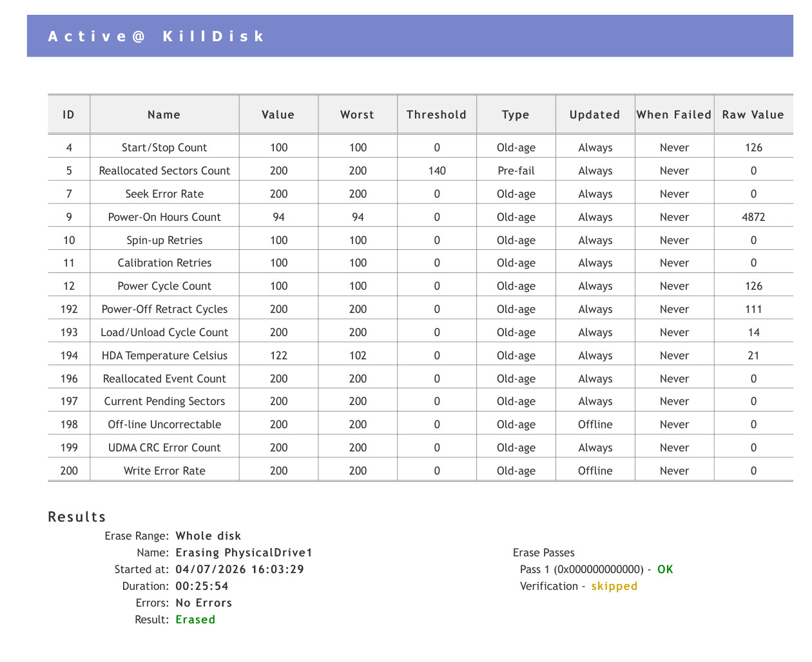
Task: Click raw value 4872
Action: (753, 217)
